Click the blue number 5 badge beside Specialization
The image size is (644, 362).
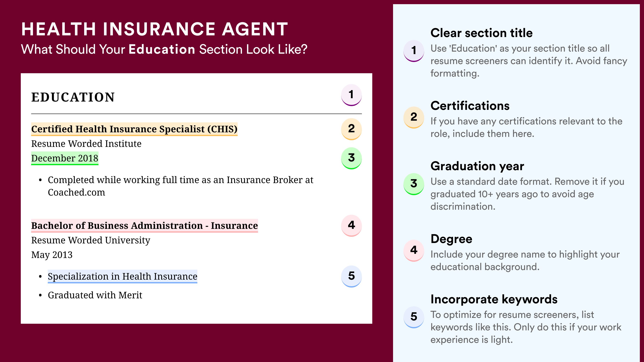pos(351,276)
